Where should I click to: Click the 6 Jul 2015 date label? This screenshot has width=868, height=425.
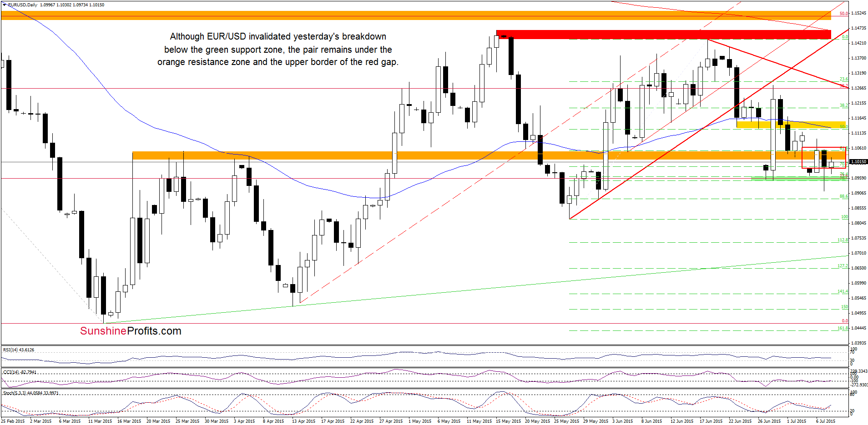pos(825,421)
